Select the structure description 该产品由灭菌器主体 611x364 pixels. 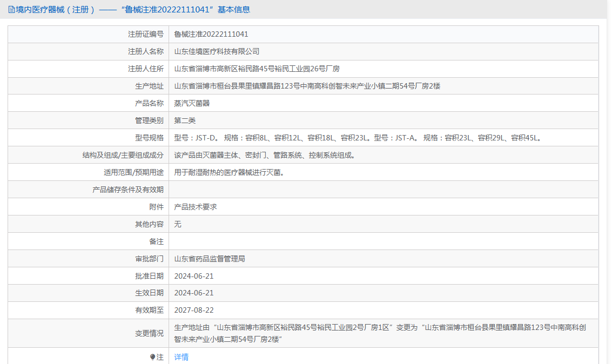pos(265,155)
